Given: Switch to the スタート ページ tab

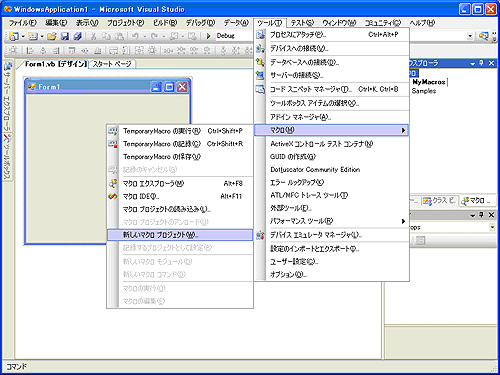Looking at the screenshot, I should click(x=112, y=64).
